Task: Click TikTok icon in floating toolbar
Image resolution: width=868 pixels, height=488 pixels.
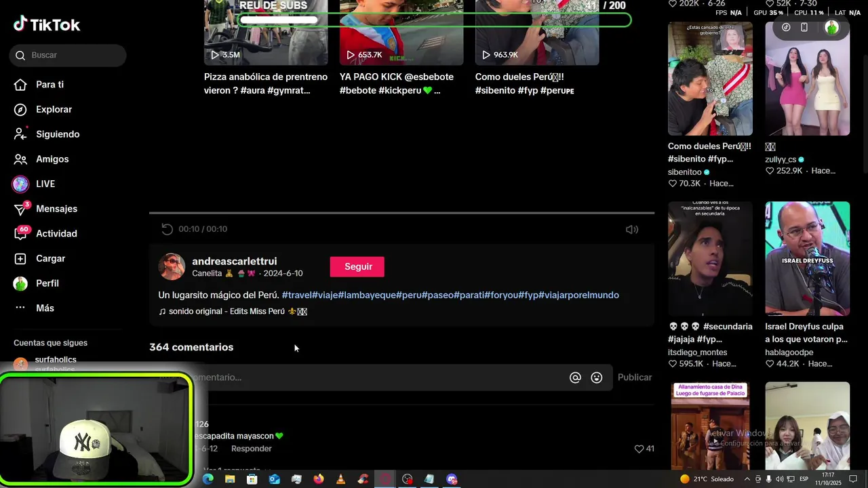Action: pos(786,28)
